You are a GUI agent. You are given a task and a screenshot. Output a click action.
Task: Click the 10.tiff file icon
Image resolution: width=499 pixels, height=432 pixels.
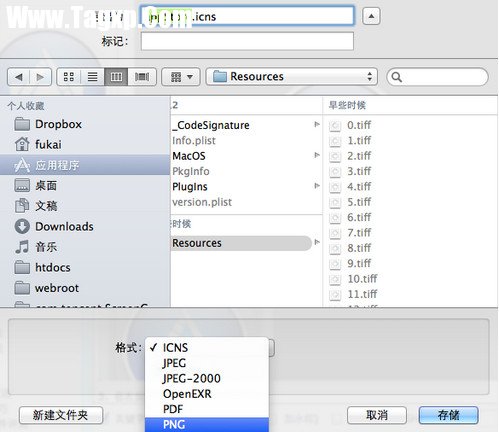point(335,279)
